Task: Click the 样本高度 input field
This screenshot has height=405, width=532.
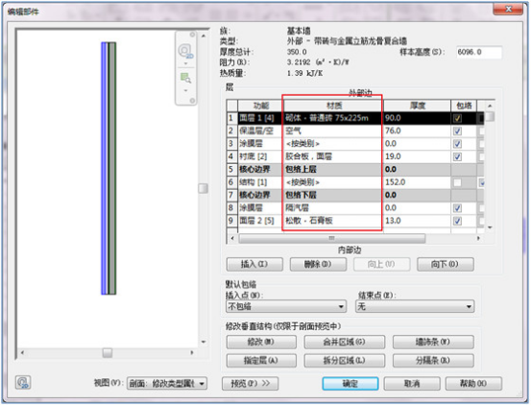Action: (x=479, y=52)
